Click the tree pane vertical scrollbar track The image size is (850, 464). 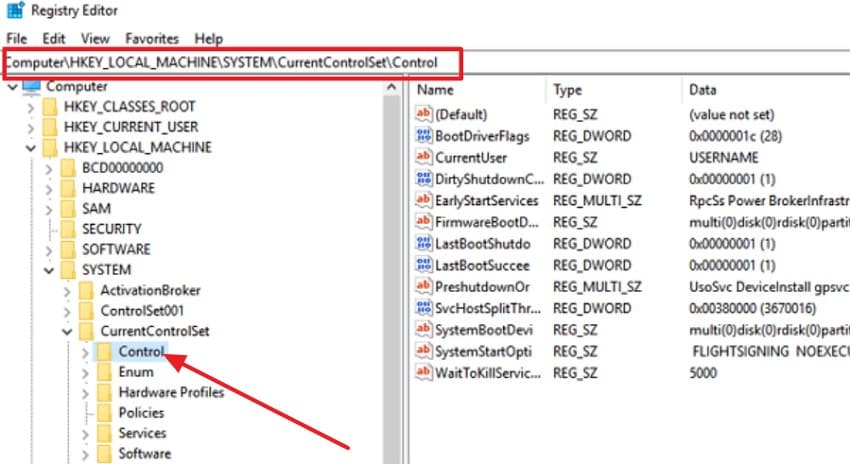[x=391, y=280]
